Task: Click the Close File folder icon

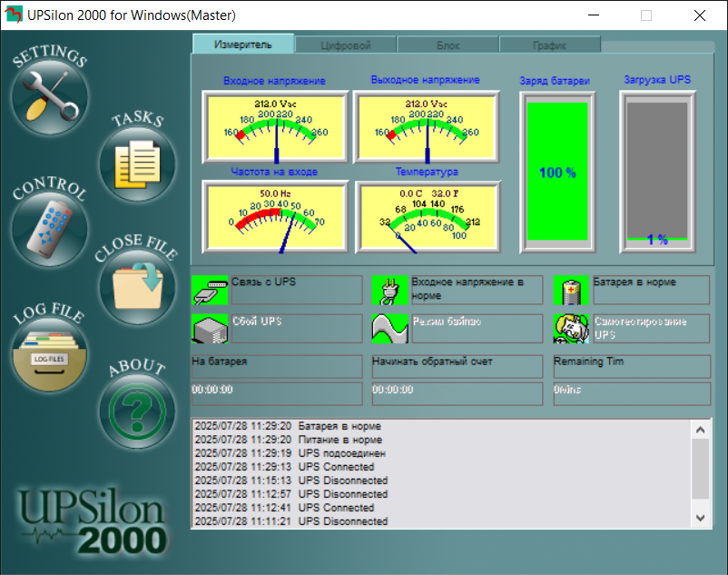Action: tap(136, 287)
